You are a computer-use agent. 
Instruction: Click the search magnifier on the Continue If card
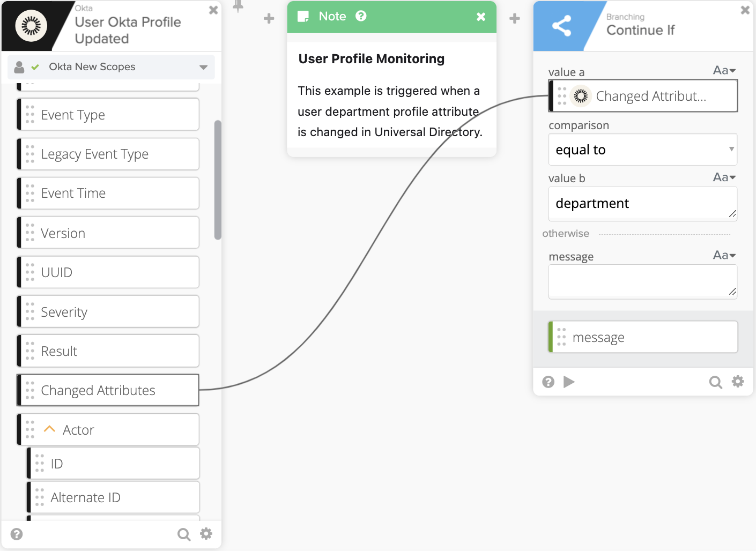(715, 382)
